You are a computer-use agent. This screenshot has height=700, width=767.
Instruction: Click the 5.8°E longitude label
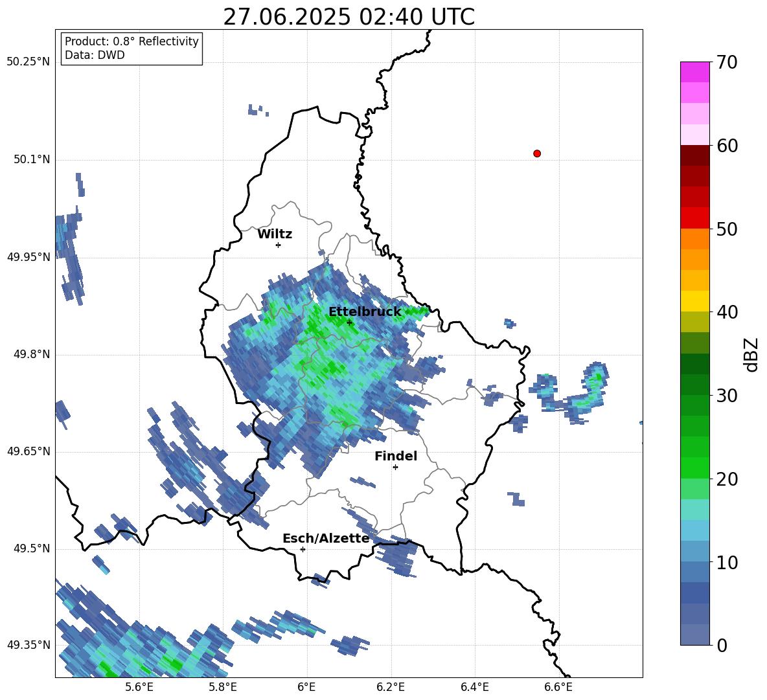click(x=223, y=687)
